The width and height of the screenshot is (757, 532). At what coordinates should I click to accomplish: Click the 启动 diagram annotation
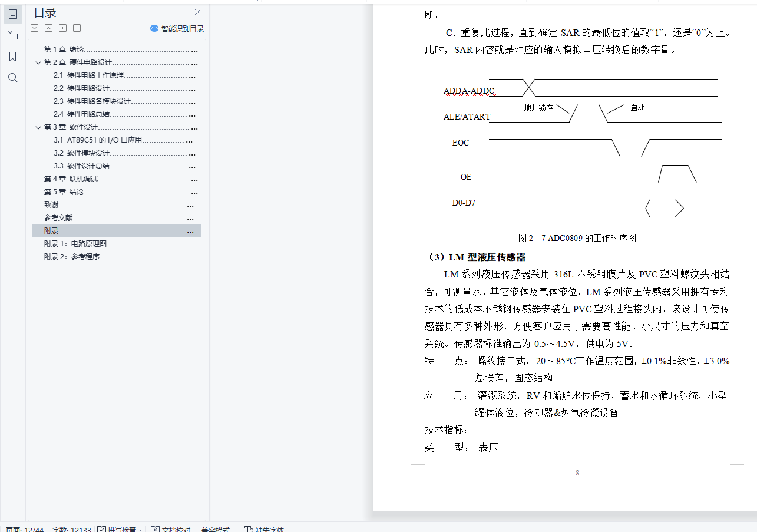pos(637,108)
